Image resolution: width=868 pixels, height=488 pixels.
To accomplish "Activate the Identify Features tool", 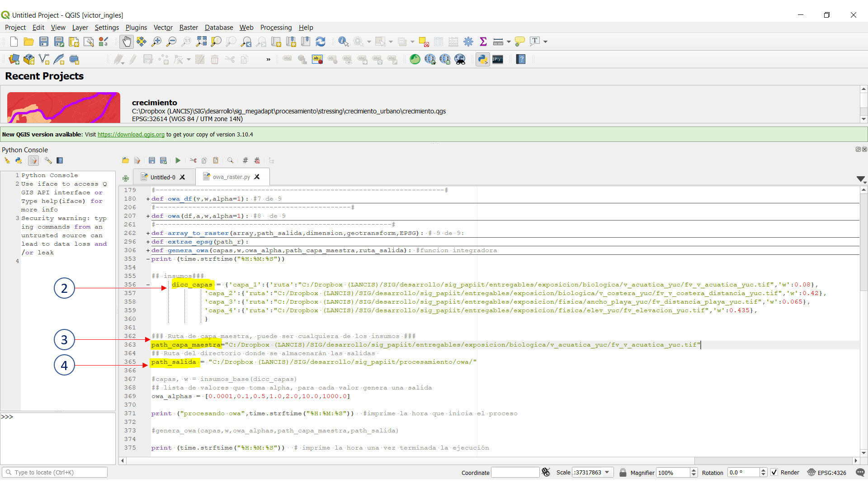I will (343, 42).
